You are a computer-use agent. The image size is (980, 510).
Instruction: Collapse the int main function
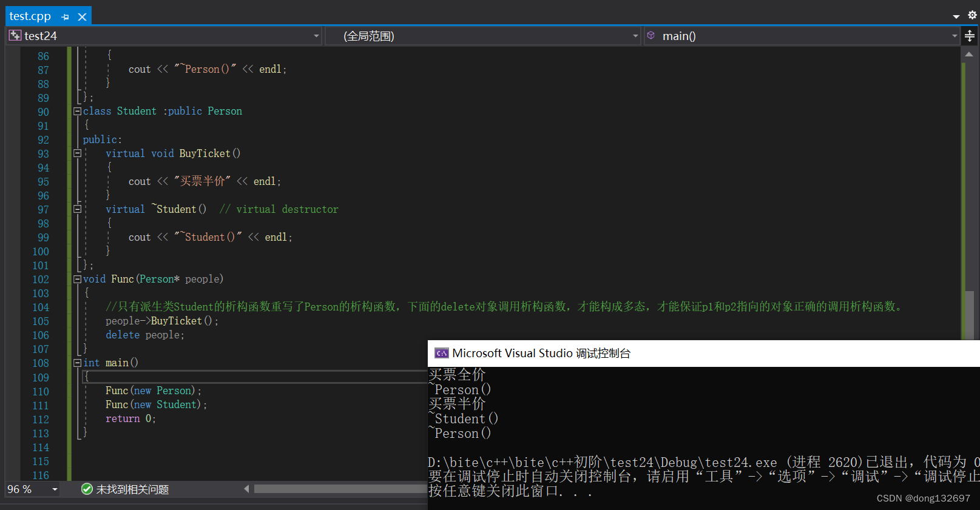tap(77, 363)
